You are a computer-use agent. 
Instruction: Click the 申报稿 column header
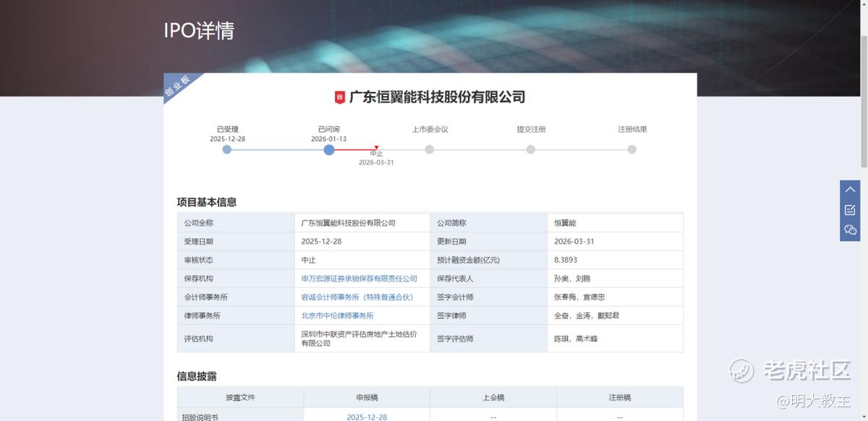coord(367,397)
